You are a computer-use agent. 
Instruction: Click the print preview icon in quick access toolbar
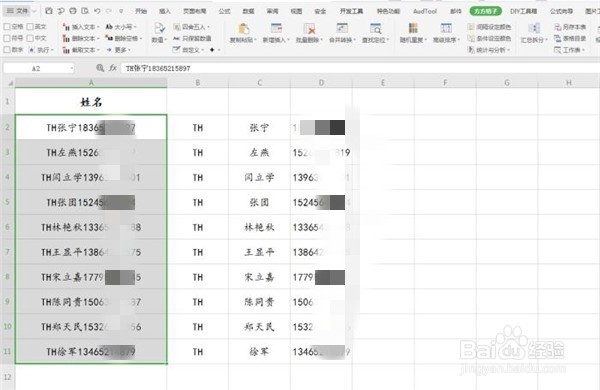click(x=85, y=11)
